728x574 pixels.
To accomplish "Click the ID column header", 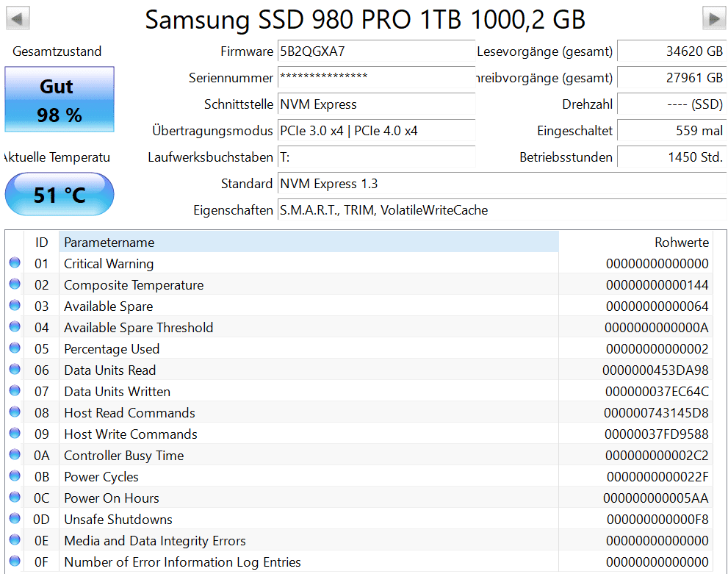I will (x=41, y=243).
